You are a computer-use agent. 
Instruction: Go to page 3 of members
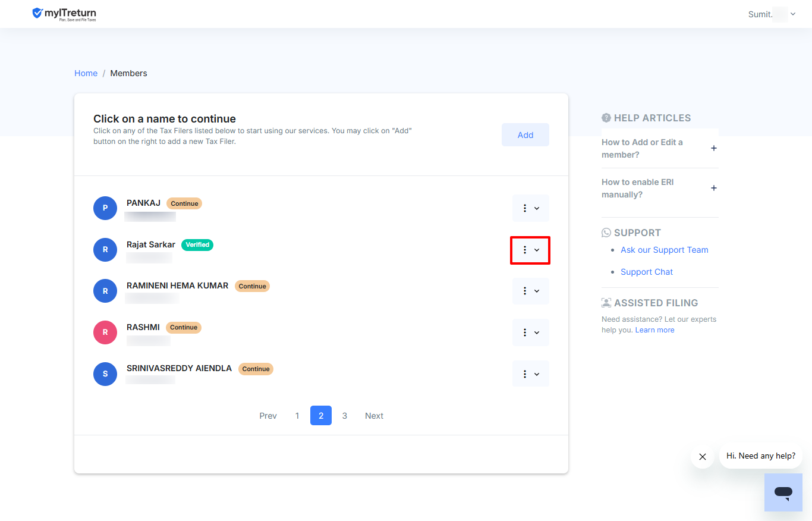click(x=345, y=416)
